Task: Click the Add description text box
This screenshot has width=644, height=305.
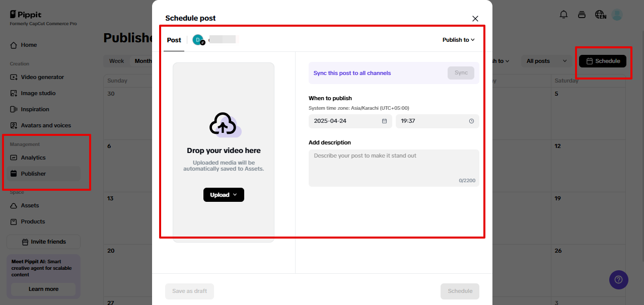Action: [393, 168]
